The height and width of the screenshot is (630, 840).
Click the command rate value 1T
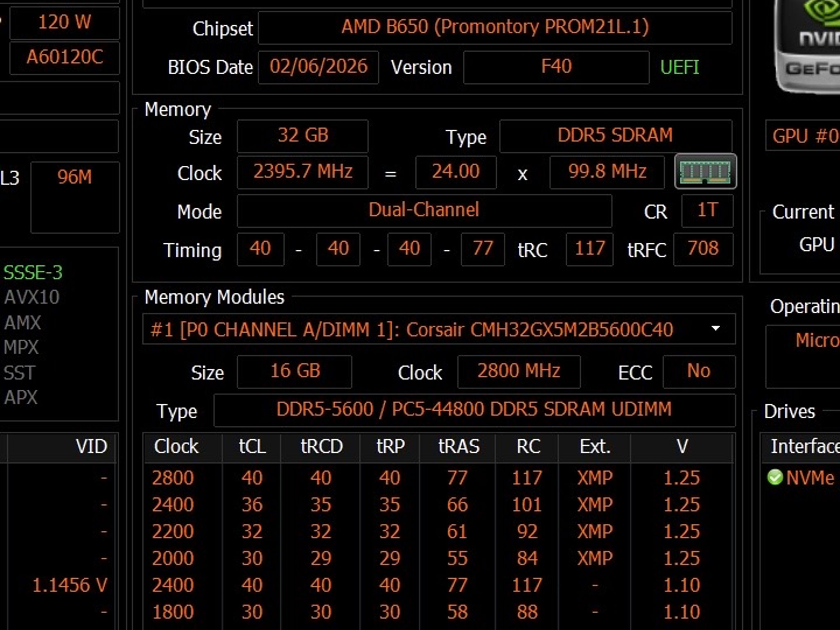pos(708,210)
